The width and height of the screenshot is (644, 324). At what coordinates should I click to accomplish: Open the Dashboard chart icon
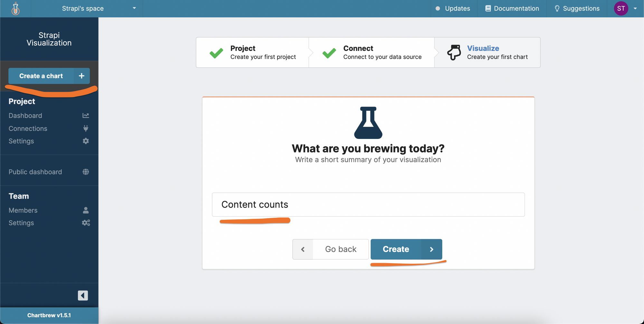pyautogui.click(x=86, y=115)
